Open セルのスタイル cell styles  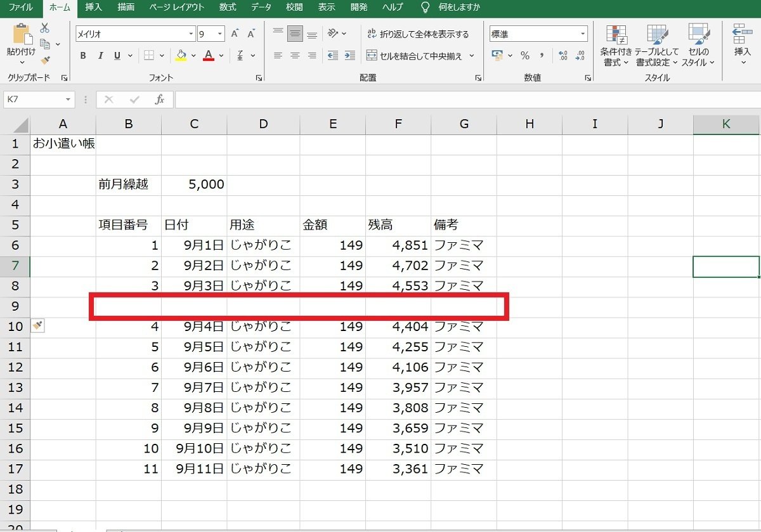(x=699, y=44)
